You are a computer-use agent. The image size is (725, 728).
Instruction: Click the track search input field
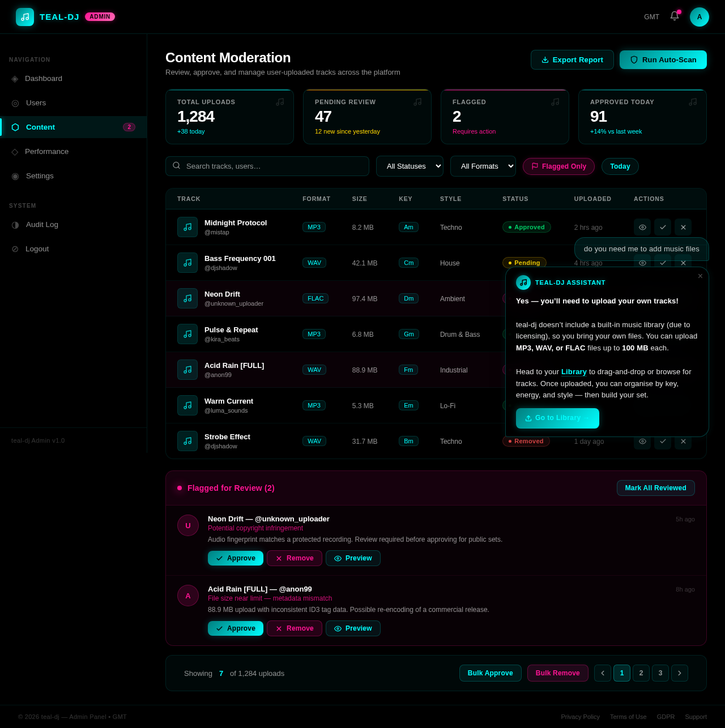click(267, 166)
